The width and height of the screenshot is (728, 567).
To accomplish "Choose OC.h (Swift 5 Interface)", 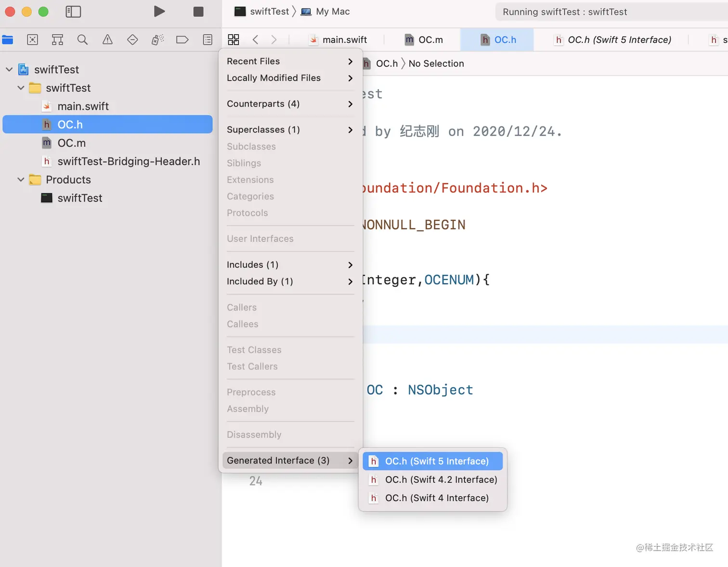I will (x=432, y=461).
